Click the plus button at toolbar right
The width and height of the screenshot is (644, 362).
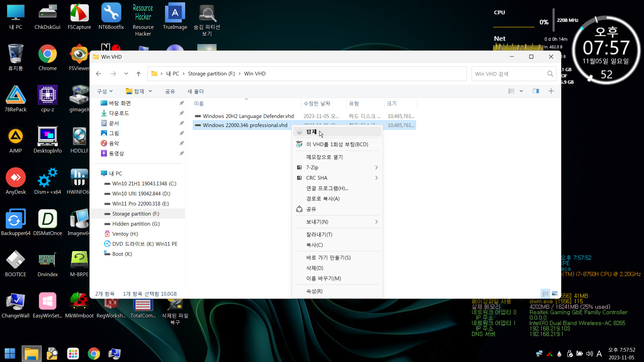click(x=551, y=91)
